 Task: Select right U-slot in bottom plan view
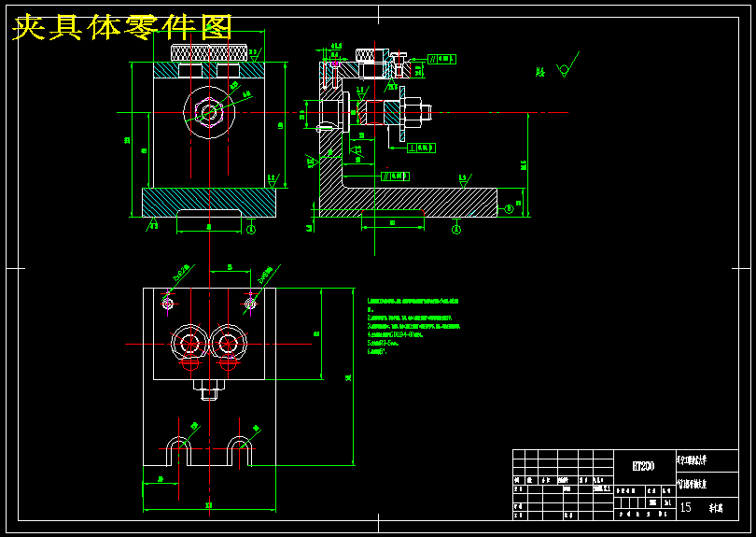(240, 451)
